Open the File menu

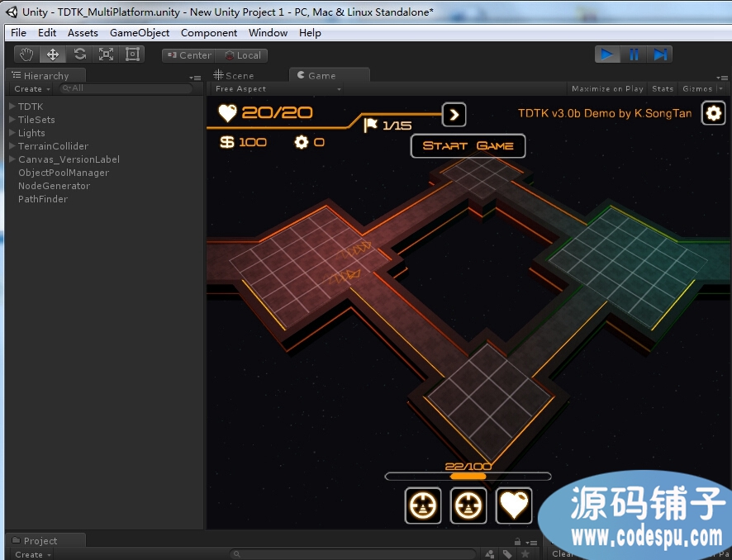pyautogui.click(x=19, y=33)
